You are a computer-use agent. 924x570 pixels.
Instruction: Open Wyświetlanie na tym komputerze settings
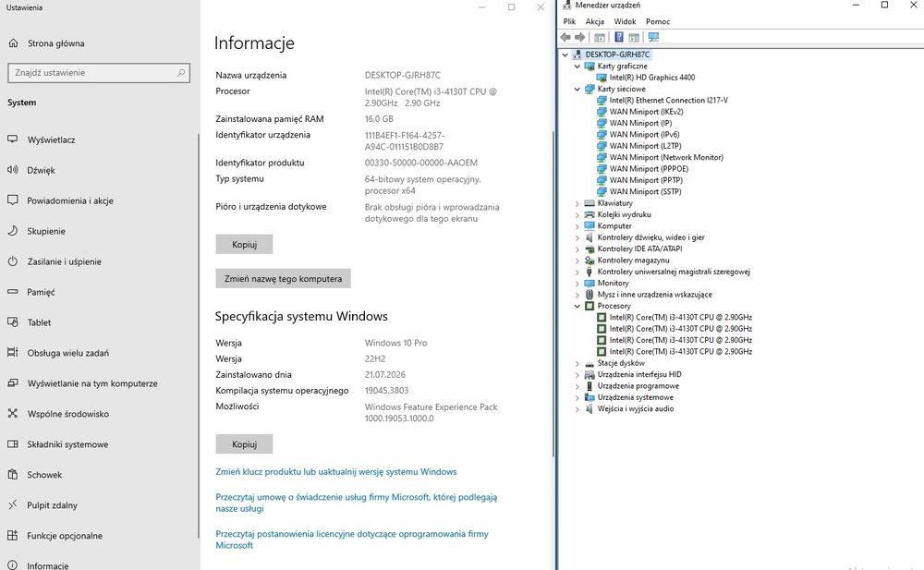point(92,383)
